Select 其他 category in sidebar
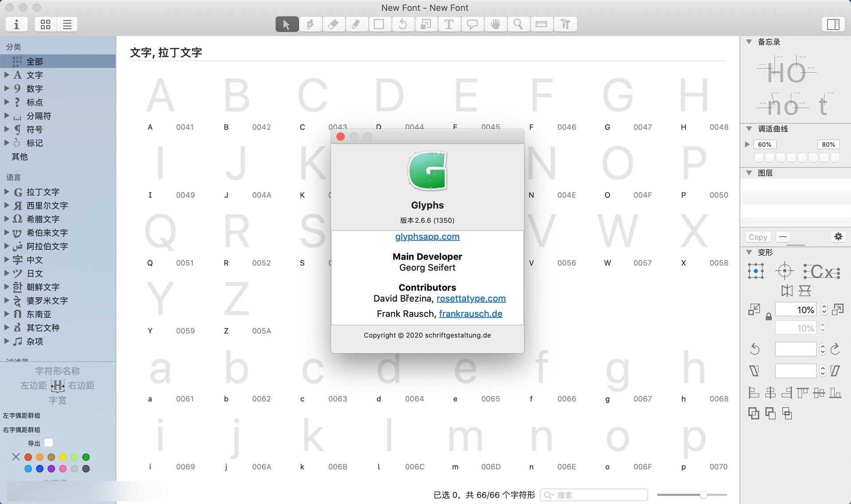Screen dimensions: 851x504 pos(20,157)
